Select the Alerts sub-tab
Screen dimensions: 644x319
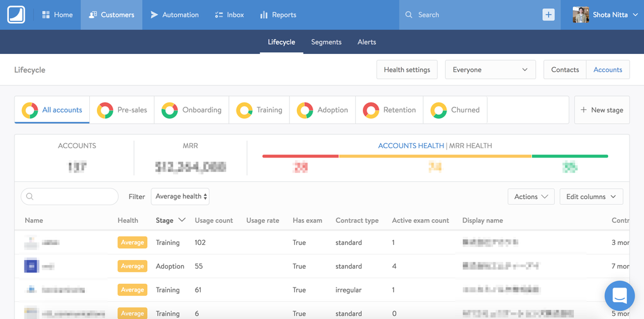click(x=367, y=42)
